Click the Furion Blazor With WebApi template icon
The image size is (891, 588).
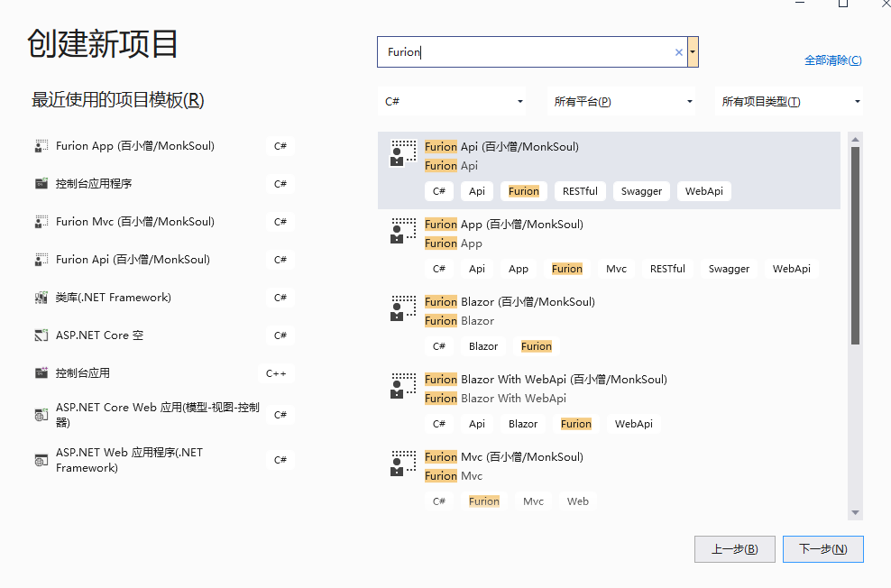point(402,387)
